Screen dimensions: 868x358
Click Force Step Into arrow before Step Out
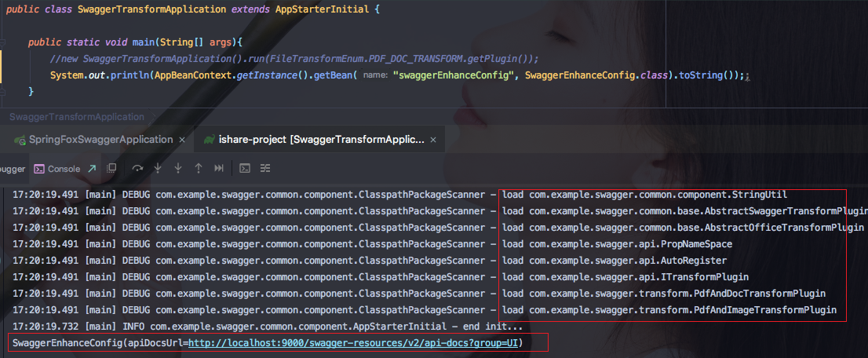click(x=178, y=169)
